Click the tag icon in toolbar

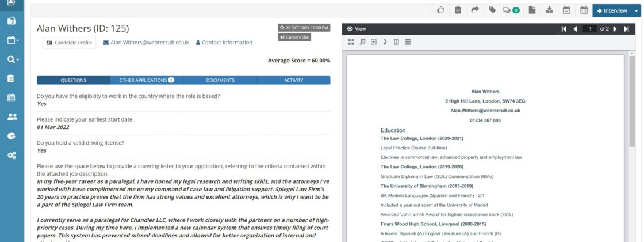(x=492, y=10)
